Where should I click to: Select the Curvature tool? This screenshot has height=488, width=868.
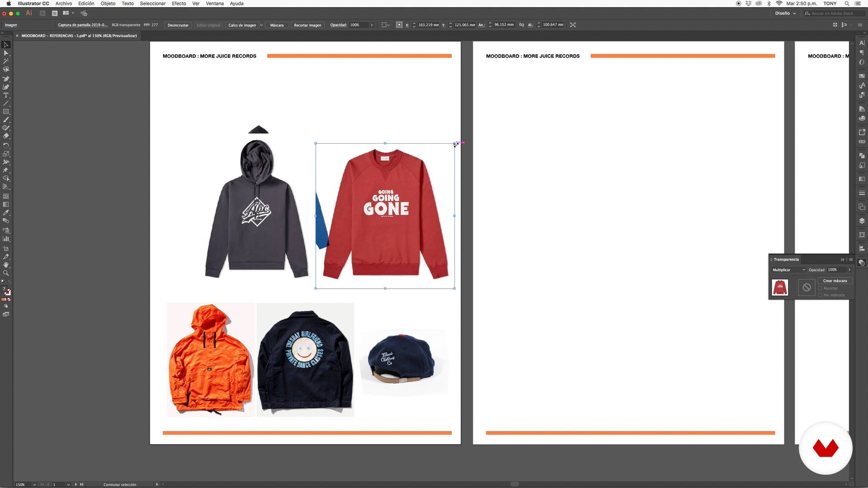[6, 87]
